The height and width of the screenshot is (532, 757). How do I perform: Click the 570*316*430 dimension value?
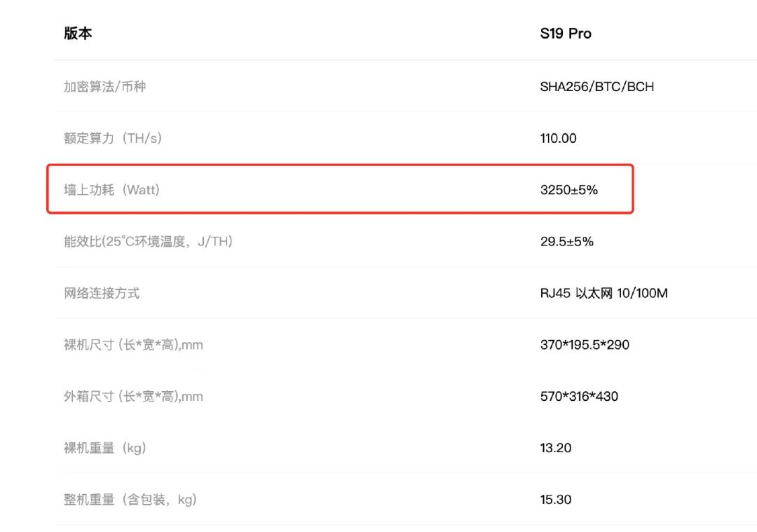[x=579, y=397]
